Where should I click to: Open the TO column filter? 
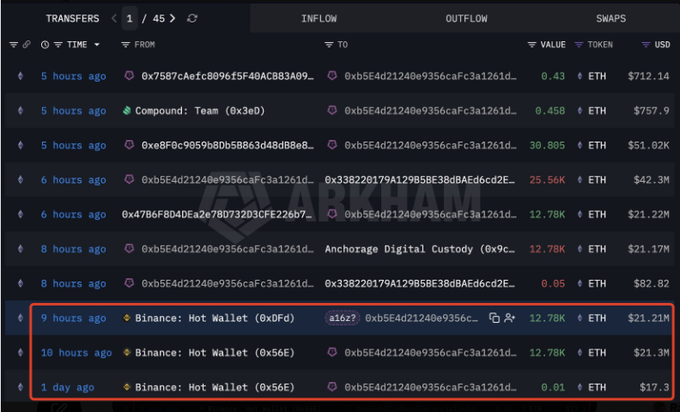(x=329, y=45)
